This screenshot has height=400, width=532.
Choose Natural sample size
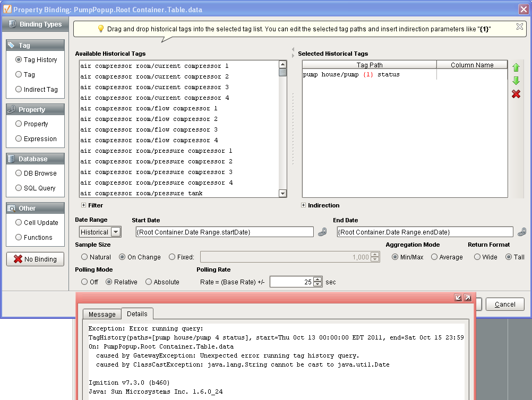pos(96,257)
